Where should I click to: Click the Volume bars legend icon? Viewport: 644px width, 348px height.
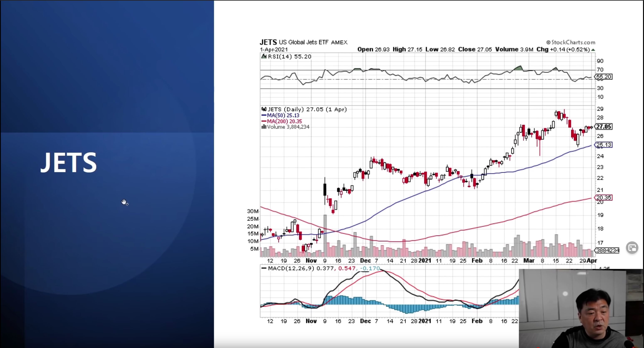pos(264,127)
